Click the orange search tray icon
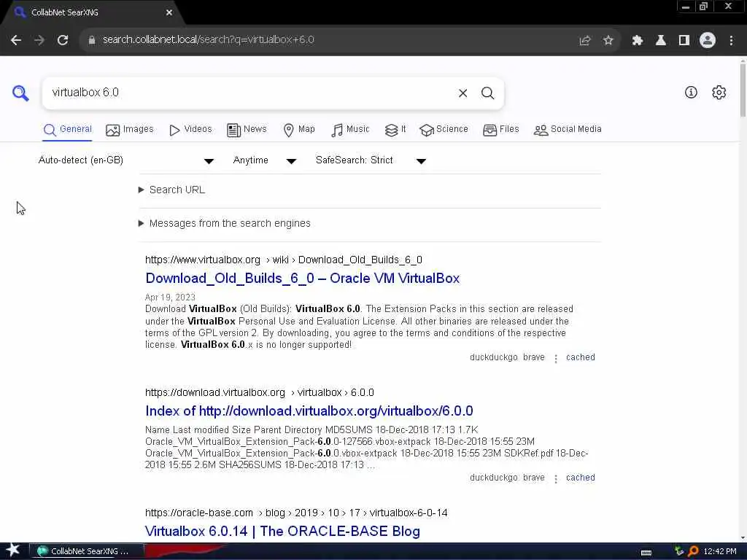The image size is (747, 560). pos(693,551)
